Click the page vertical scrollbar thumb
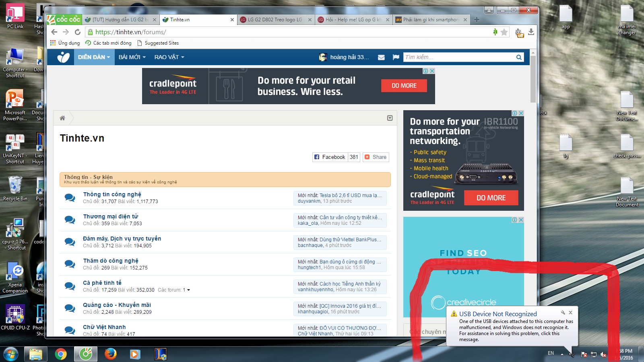 [533, 79]
